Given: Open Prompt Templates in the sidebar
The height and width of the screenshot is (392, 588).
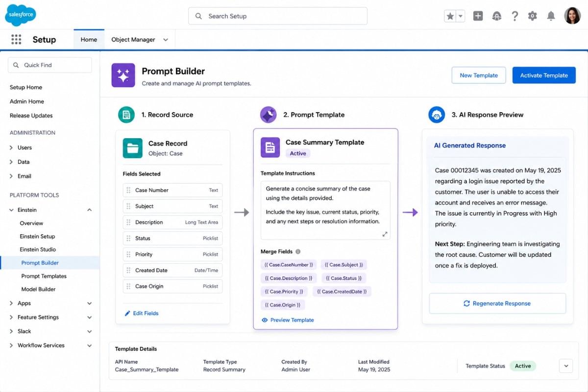Looking at the screenshot, I should coord(44,276).
